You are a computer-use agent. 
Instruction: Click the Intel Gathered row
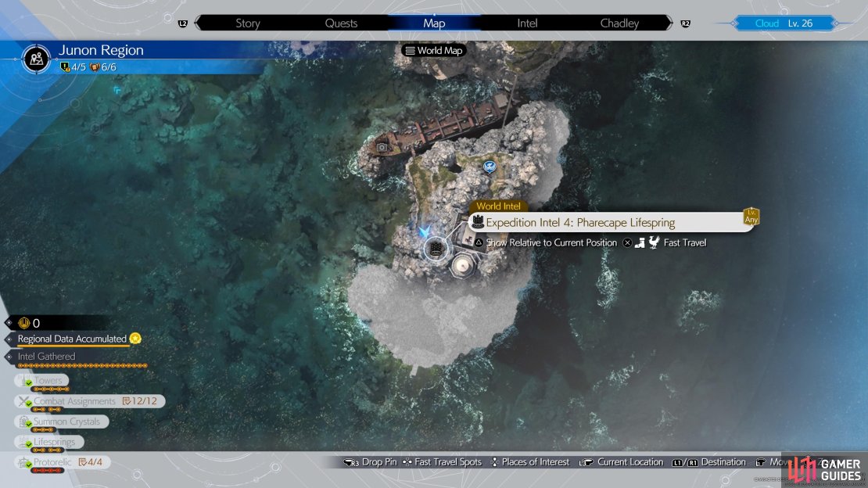tap(46, 357)
